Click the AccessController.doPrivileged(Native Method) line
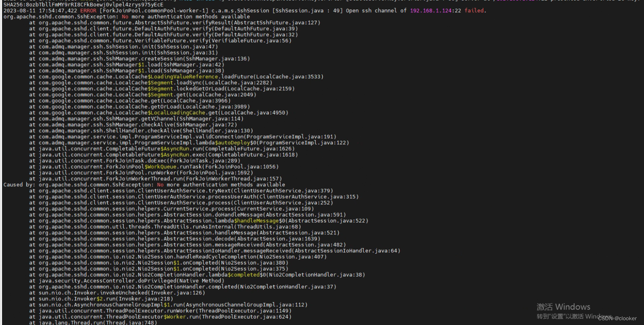 [127, 281]
